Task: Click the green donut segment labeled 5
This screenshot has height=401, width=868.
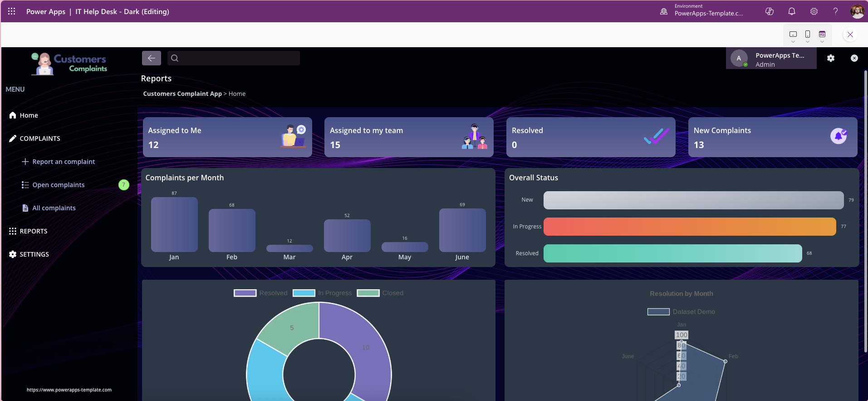Action: click(x=292, y=327)
